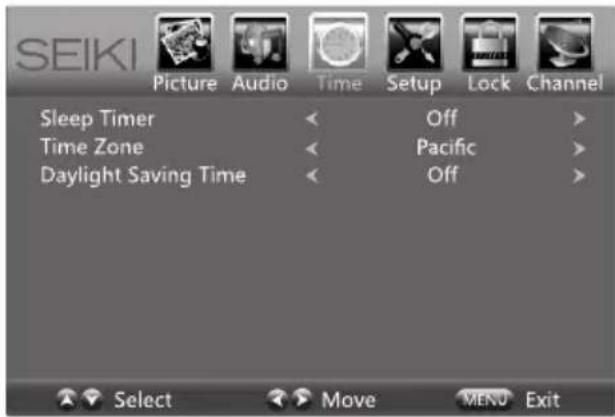Select the Daylight Saving Time row
615x417 pixels.
[x=313, y=176]
